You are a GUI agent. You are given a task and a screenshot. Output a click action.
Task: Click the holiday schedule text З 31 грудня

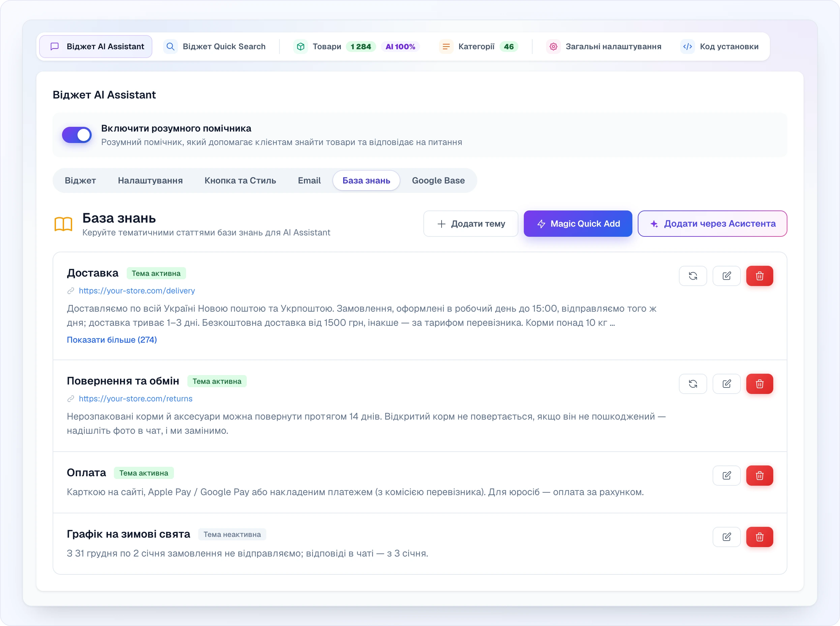(x=247, y=553)
